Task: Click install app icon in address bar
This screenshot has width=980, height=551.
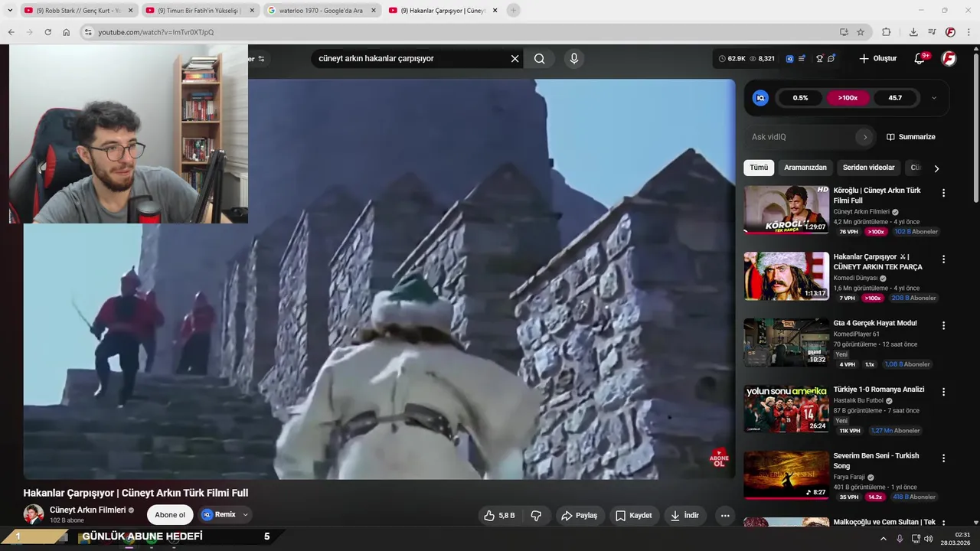Action: pos(844,32)
